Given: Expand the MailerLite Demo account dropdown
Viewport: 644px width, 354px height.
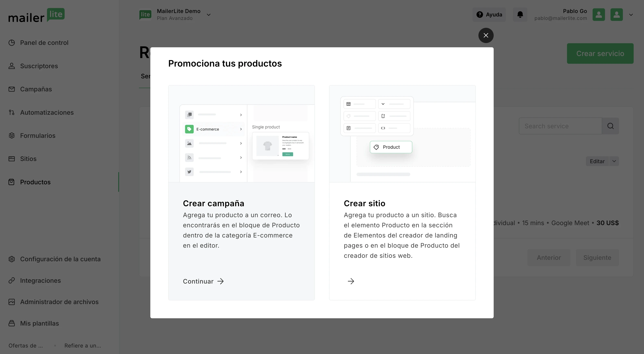Looking at the screenshot, I should point(208,15).
